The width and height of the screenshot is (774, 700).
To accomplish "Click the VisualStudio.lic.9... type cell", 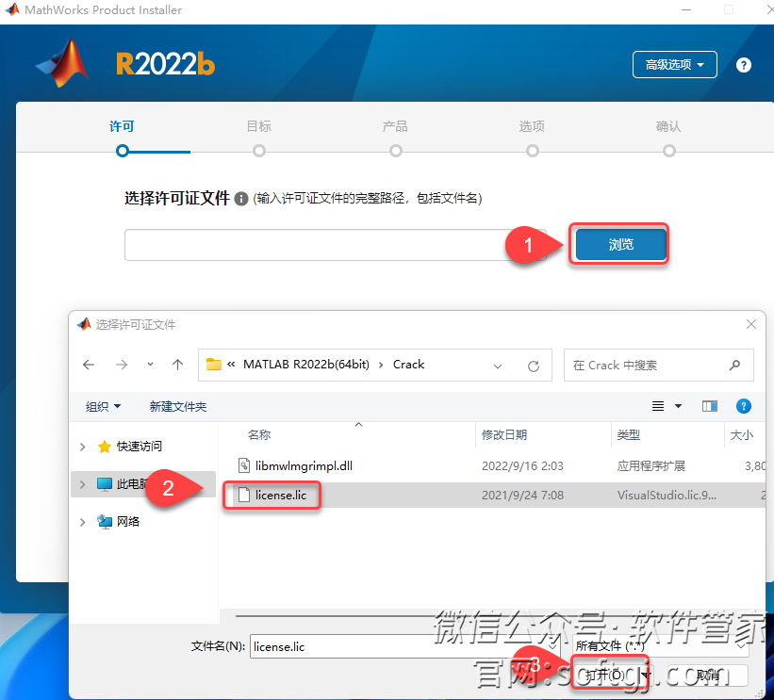I will click(667, 496).
